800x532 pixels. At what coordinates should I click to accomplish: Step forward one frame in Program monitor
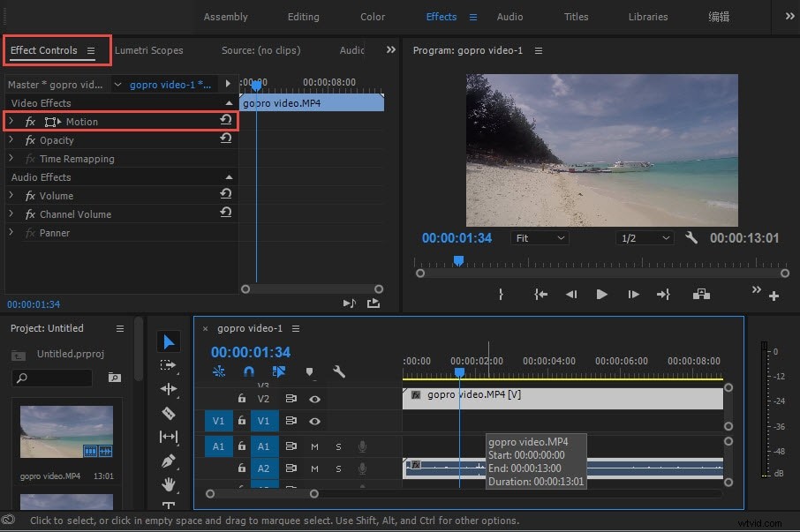tap(632, 295)
